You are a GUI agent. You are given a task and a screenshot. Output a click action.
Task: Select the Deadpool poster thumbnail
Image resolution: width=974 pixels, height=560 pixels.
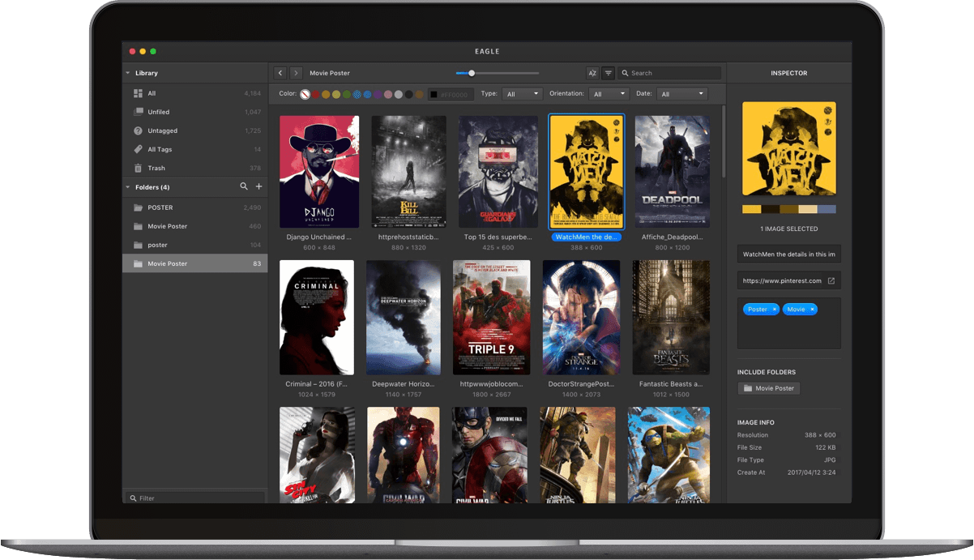(672, 172)
